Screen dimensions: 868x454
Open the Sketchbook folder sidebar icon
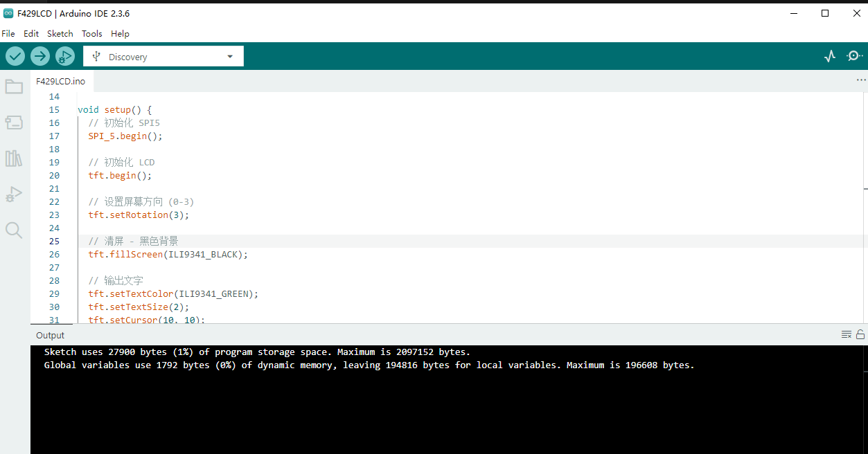tap(14, 87)
